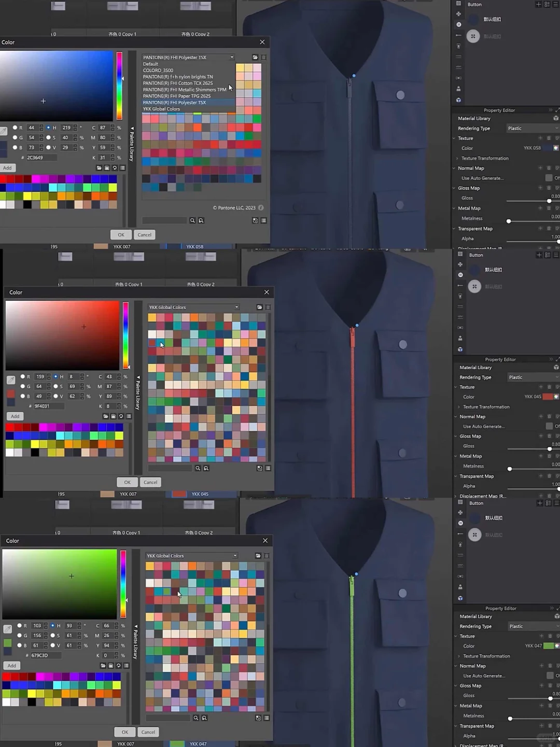
Task: Click the hex field showing 2C3649
Action: click(x=41, y=158)
